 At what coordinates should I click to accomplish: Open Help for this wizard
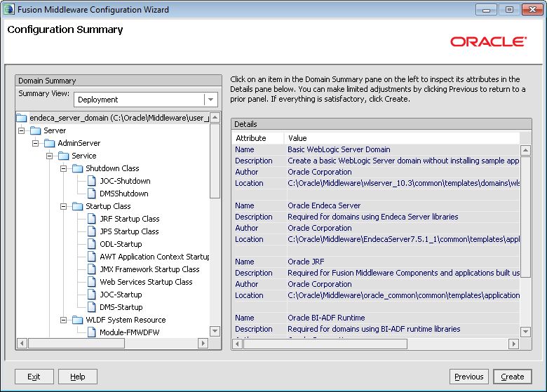coord(77,377)
